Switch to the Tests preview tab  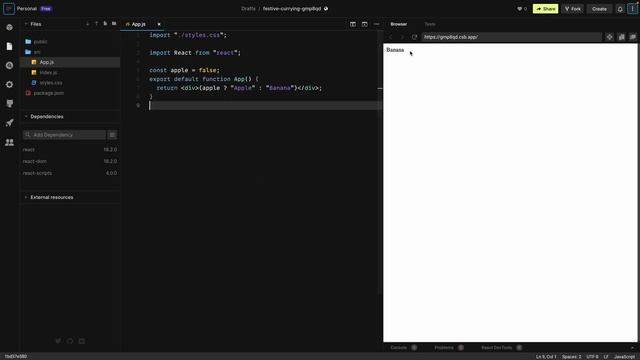point(430,24)
